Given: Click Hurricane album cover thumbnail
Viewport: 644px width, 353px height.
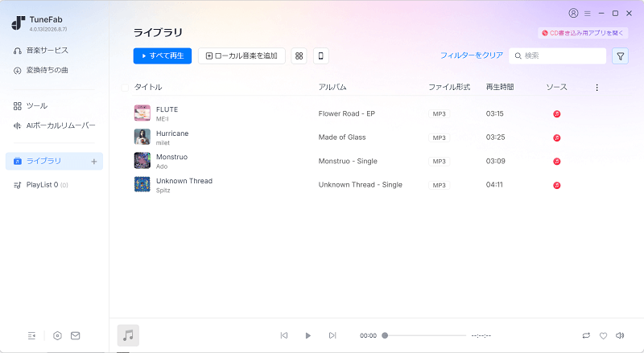Looking at the screenshot, I should pyautogui.click(x=142, y=137).
